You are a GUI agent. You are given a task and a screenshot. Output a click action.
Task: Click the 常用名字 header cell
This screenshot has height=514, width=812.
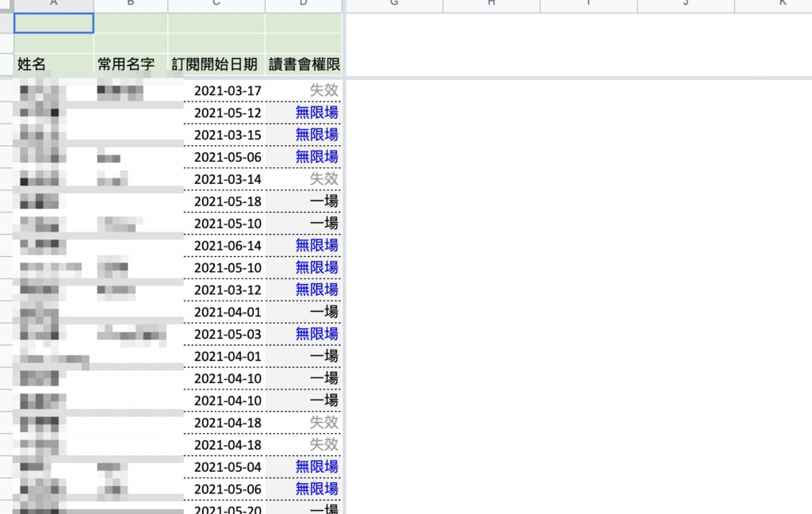pos(131,64)
